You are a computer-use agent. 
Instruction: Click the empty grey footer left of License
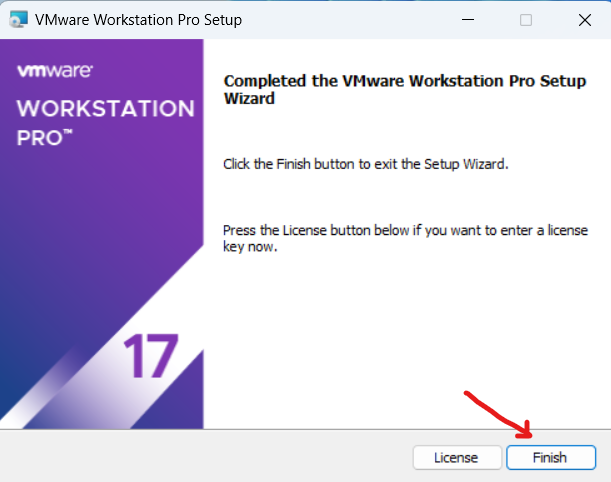pyautogui.click(x=200, y=457)
